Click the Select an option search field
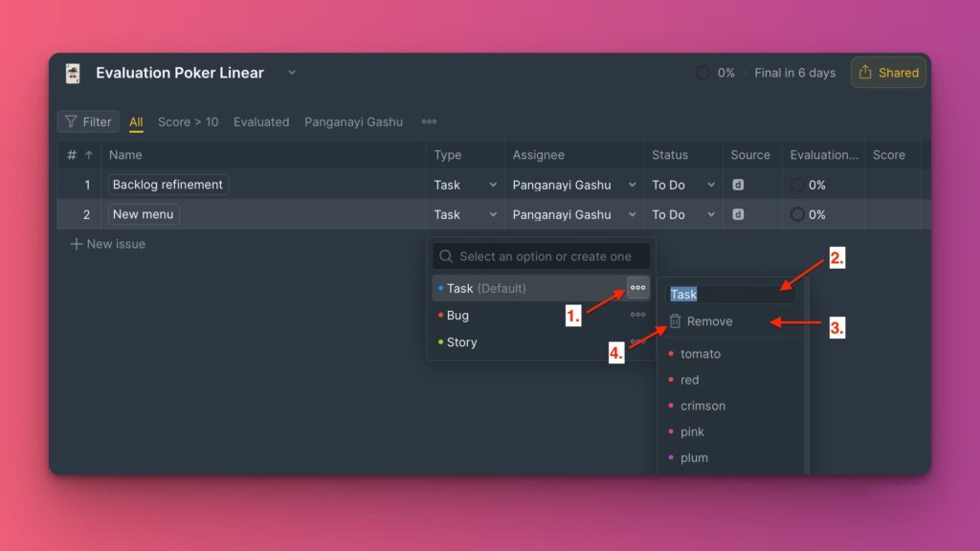Screen dimensions: 980x551 tap(542, 256)
